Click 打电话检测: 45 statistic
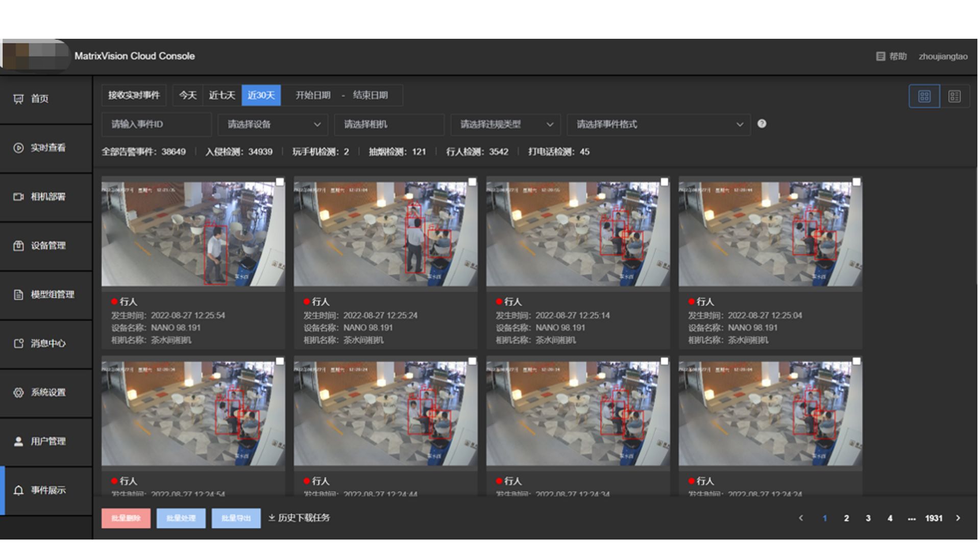Screen dimensions: 980x551 click(x=559, y=152)
